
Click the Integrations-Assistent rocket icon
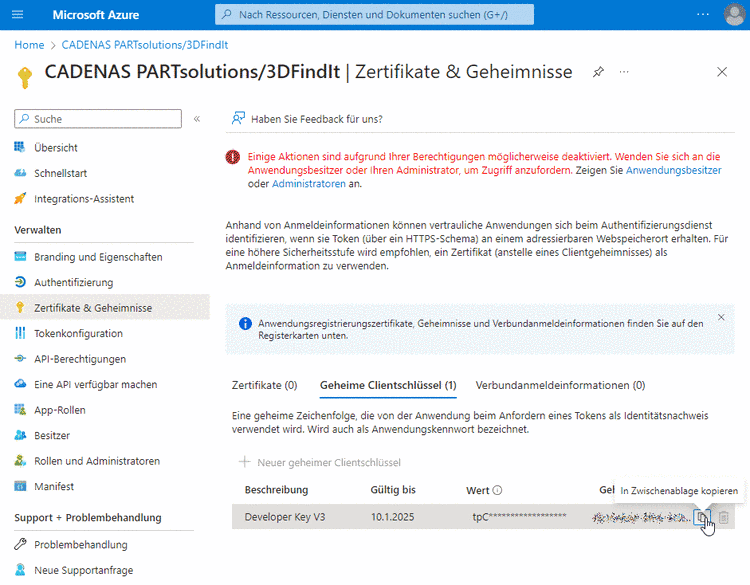point(20,198)
